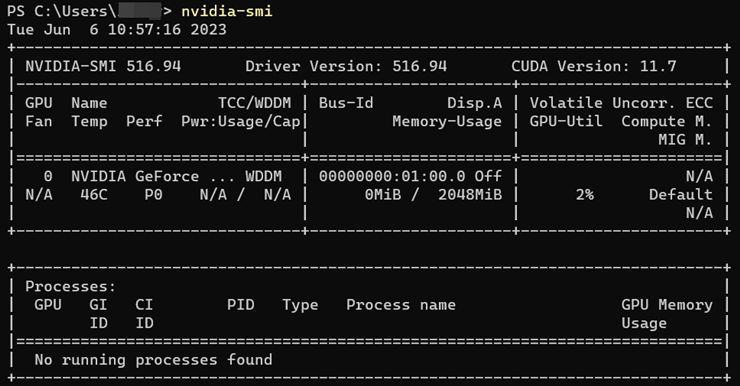Image resolution: width=740 pixels, height=386 pixels.
Task: Click the 'Temp' column header
Action: click(89, 121)
